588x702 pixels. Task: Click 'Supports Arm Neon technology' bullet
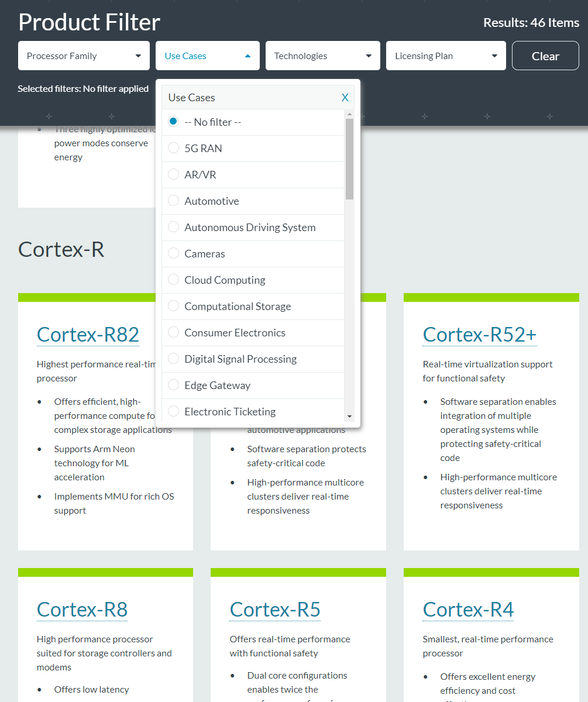pyautogui.click(x=95, y=463)
